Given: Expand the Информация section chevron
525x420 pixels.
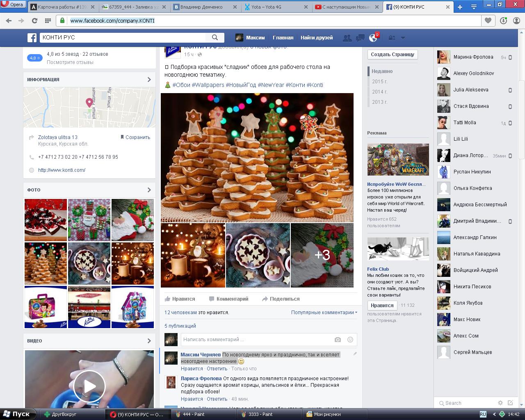Looking at the screenshot, I should (x=149, y=80).
